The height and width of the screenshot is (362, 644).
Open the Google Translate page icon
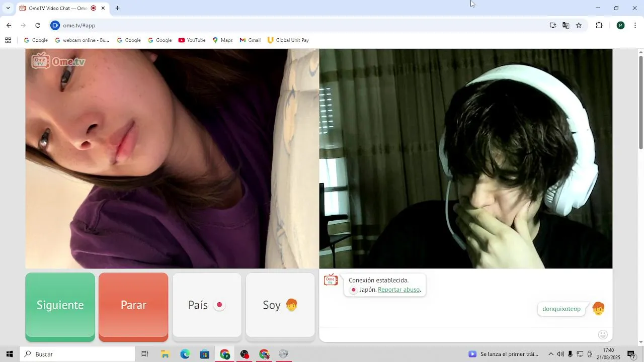click(566, 25)
